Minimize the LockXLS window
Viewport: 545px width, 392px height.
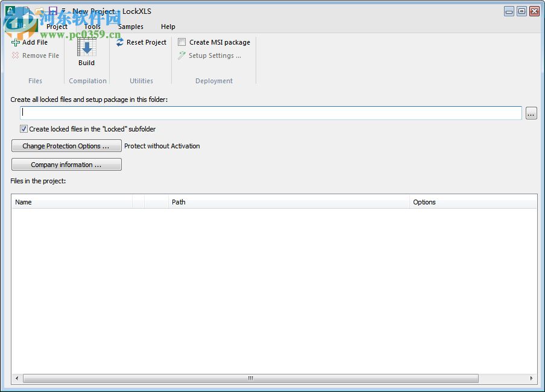[x=509, y=11]
